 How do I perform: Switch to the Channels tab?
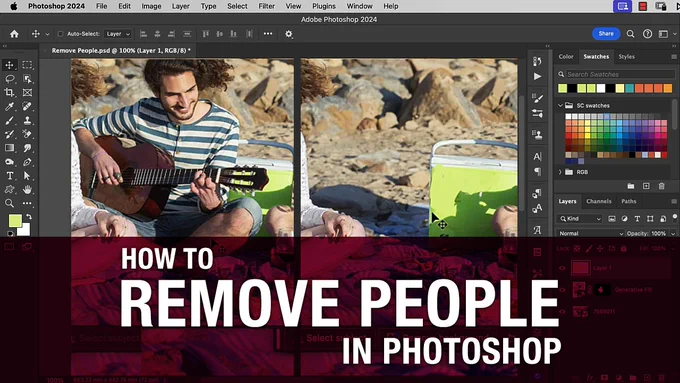pyautogui.click(x=598, y=201)
